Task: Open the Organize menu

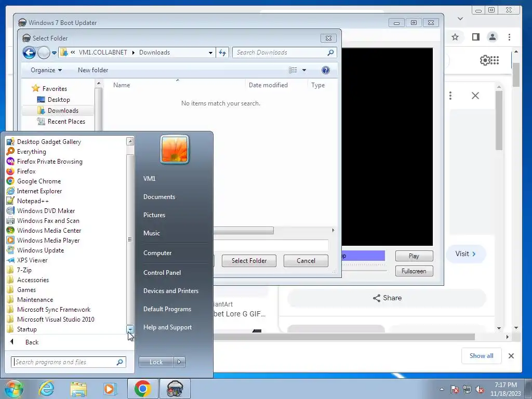Action: tap(46, 70)
